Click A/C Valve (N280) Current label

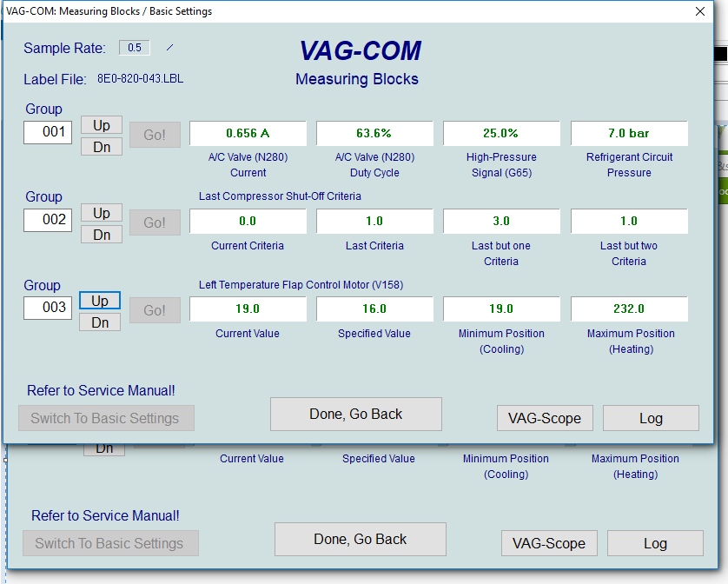[248, 164]
